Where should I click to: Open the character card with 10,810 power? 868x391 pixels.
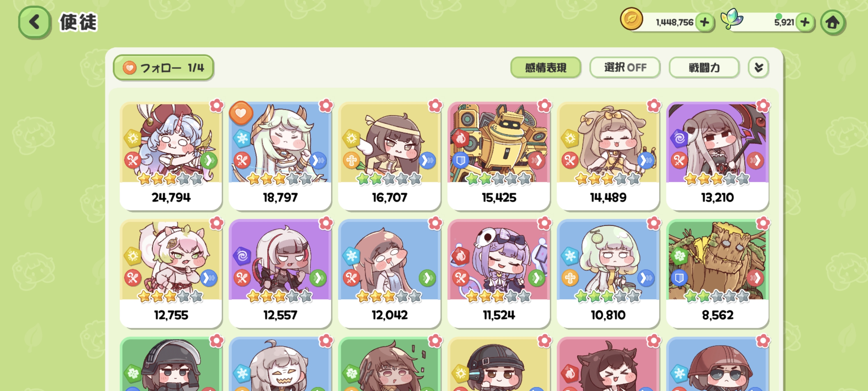[608, 274]
